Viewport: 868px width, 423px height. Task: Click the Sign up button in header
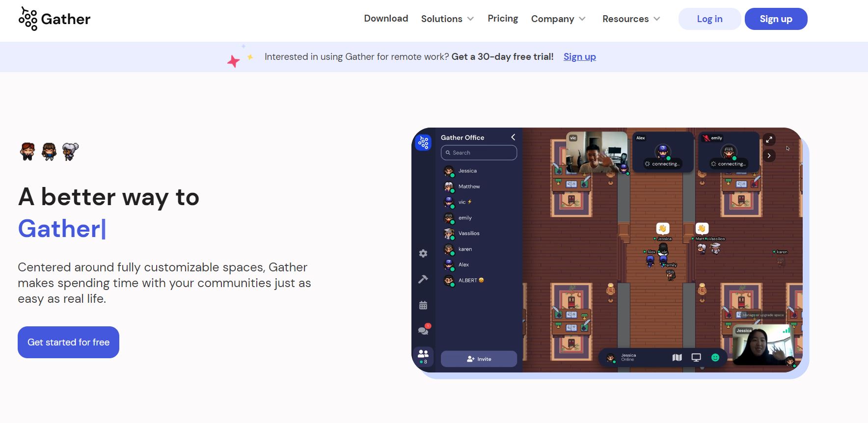click(x=776, y=19)
